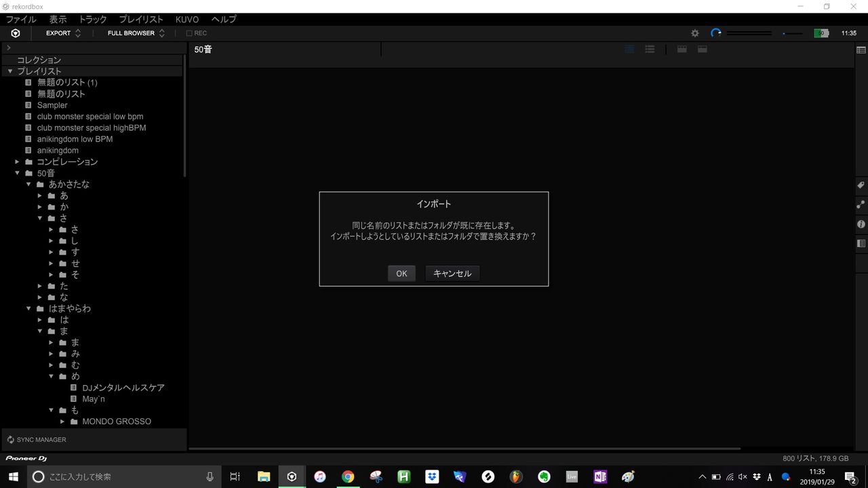Select the Sampler playlist
Viewport: 868px width, 488px height.
(52, 105)
